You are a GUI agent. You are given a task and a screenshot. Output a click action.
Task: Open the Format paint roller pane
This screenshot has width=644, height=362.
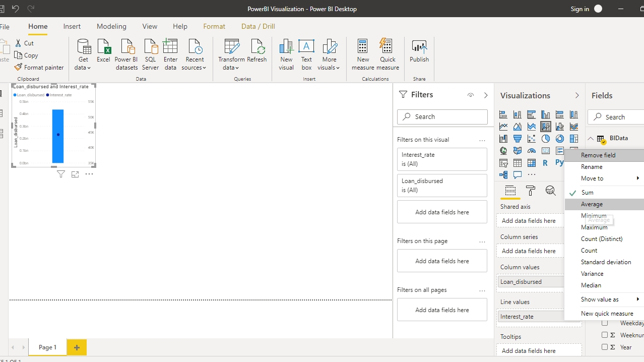click(x=530, y=191)
